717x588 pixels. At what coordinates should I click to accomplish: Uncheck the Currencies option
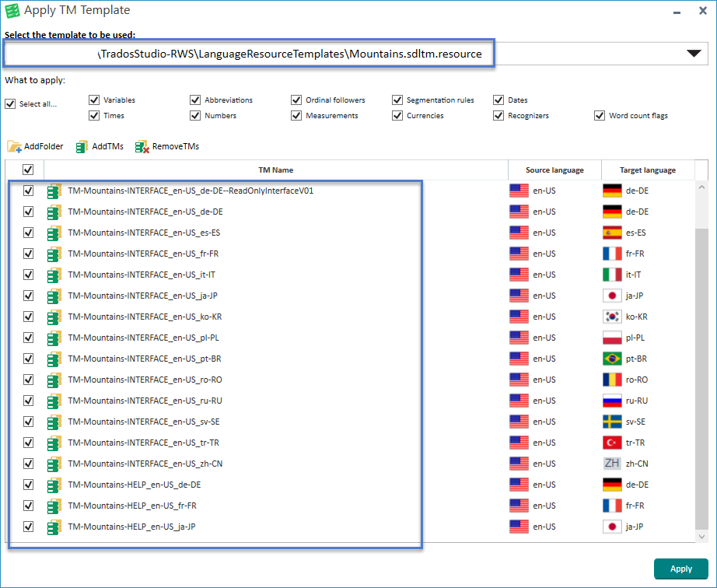point(397,116)
